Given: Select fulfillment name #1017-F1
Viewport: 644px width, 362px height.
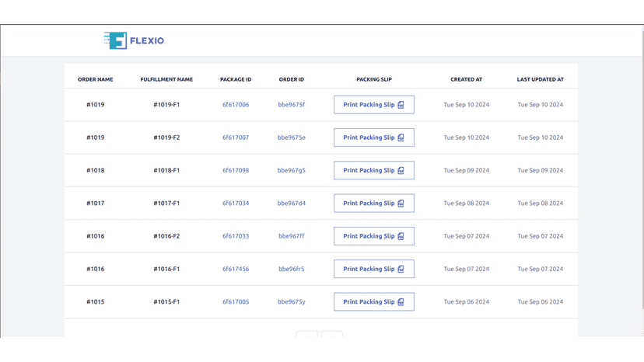Looking at the screenshot, I should pos(166,204).
